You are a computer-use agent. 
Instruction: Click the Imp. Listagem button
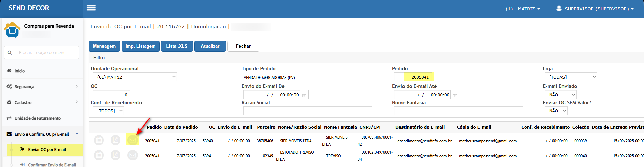(x=141, y=46)
